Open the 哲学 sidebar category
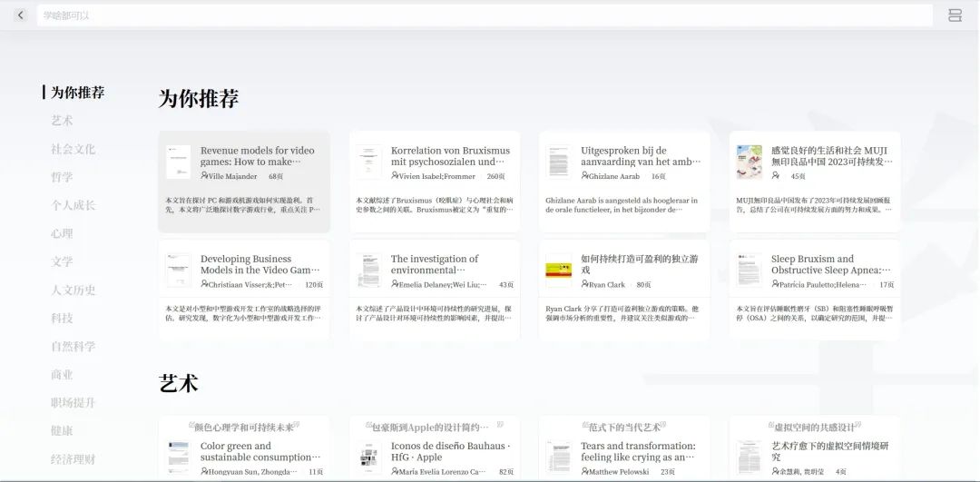980x482 pixels. pyautogui.click(x=62, y=177)
